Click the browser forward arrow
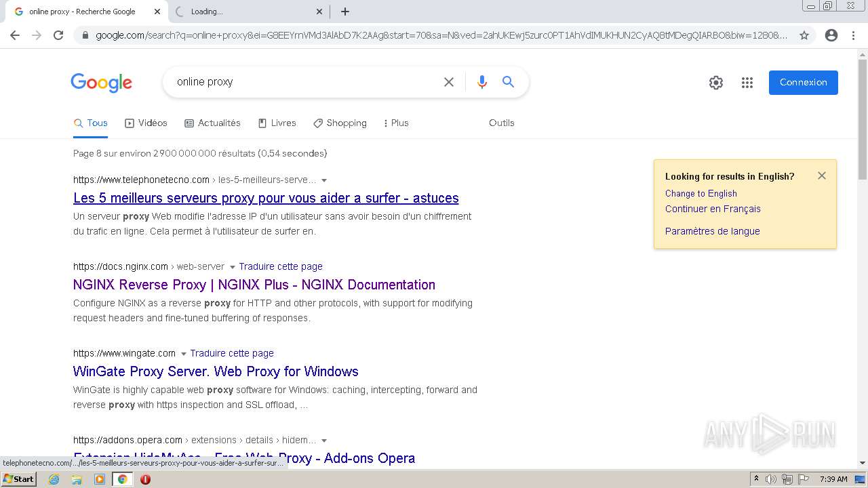This screenshot has width=868, height=488. click(x=37, y=35)
